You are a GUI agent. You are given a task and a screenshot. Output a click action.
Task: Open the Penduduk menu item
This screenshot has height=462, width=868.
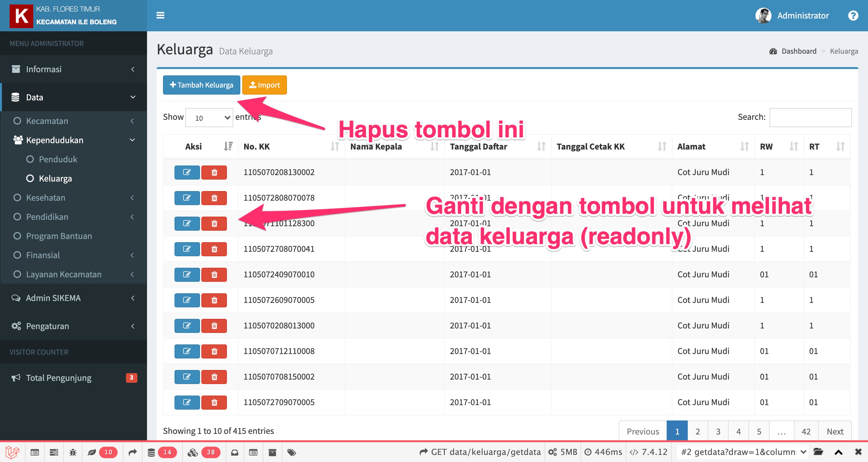[x=58, y=159]
